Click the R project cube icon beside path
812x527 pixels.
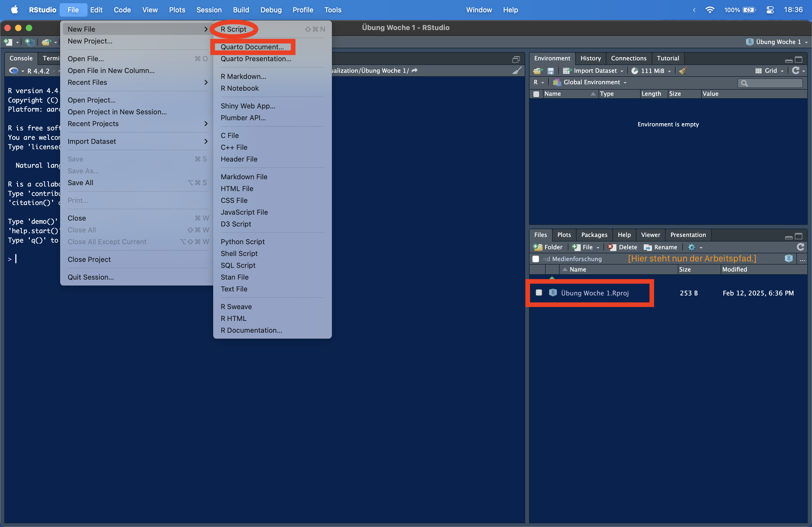click(x=788, y=258)
